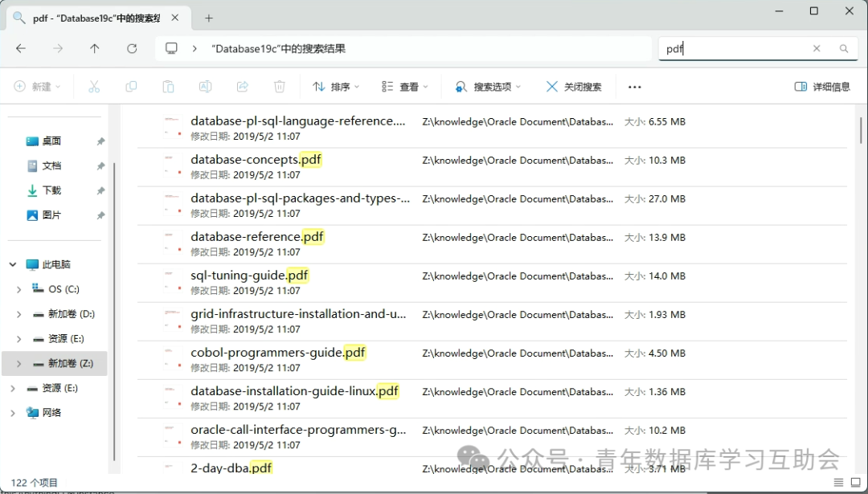Click the Cut scissors icon
The image size is (868, 494).
[94, 86]
